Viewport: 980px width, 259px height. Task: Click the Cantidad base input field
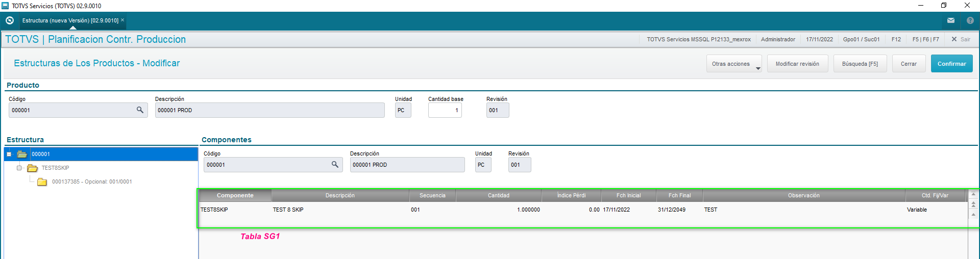click(x=445, y=110)
